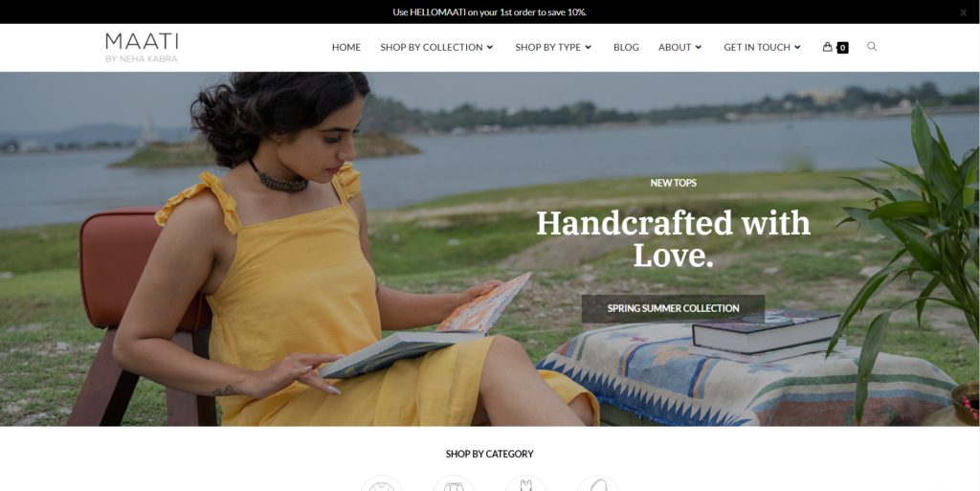Expand the Shop By Collection dropdown
The width and height of the screenshot is (980, 491).
436,48
